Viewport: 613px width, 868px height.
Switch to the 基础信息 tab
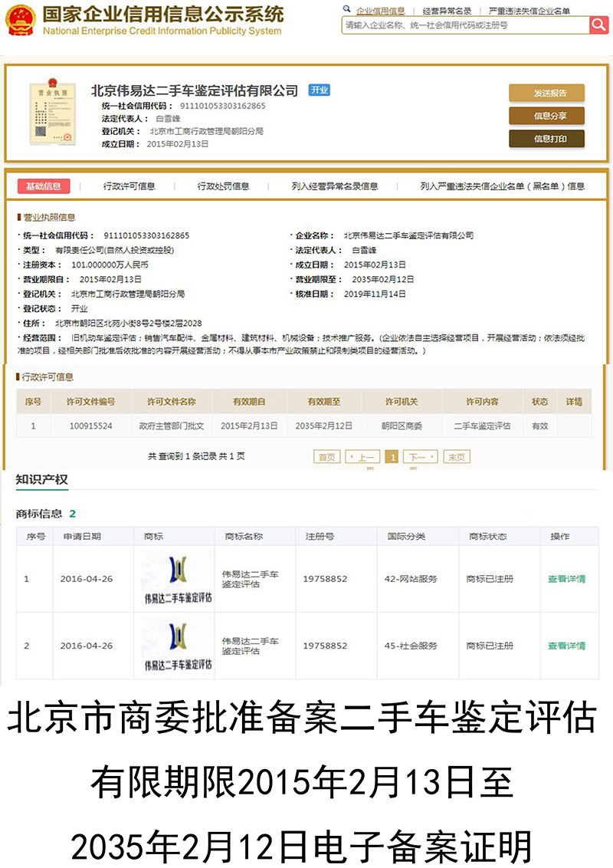pyautogui.click(x=44, y=186)
